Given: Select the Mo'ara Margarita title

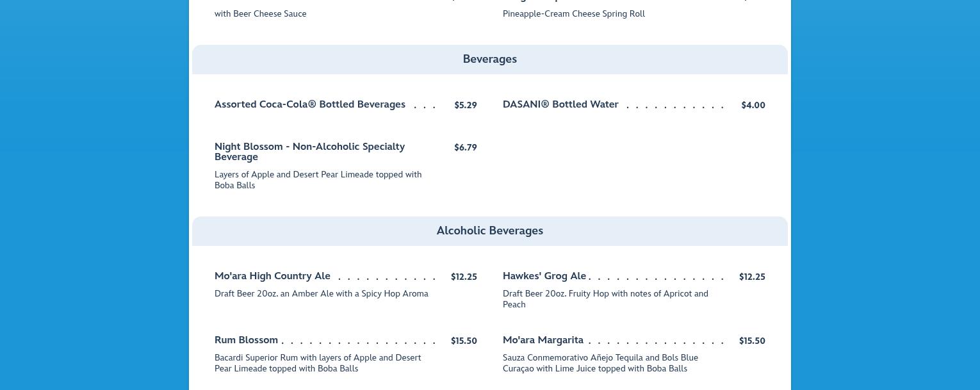Looking at the screenshot, I should click(x=543, y=341).
